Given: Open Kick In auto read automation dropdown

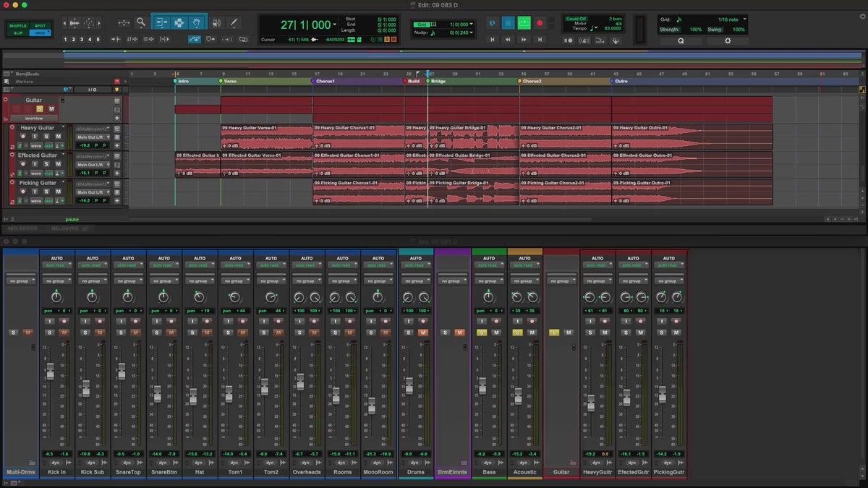Looking at the screenshot, I should (x=56, y=265).
